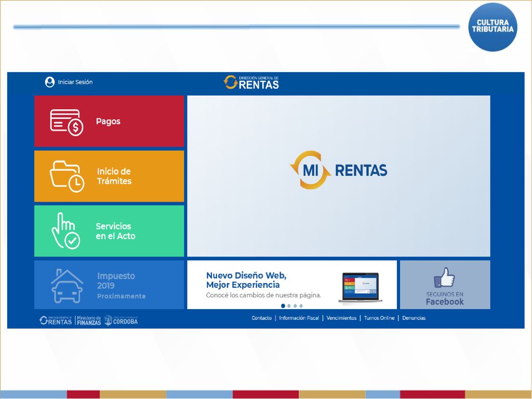Select the third carousel dot

[295, 306]
